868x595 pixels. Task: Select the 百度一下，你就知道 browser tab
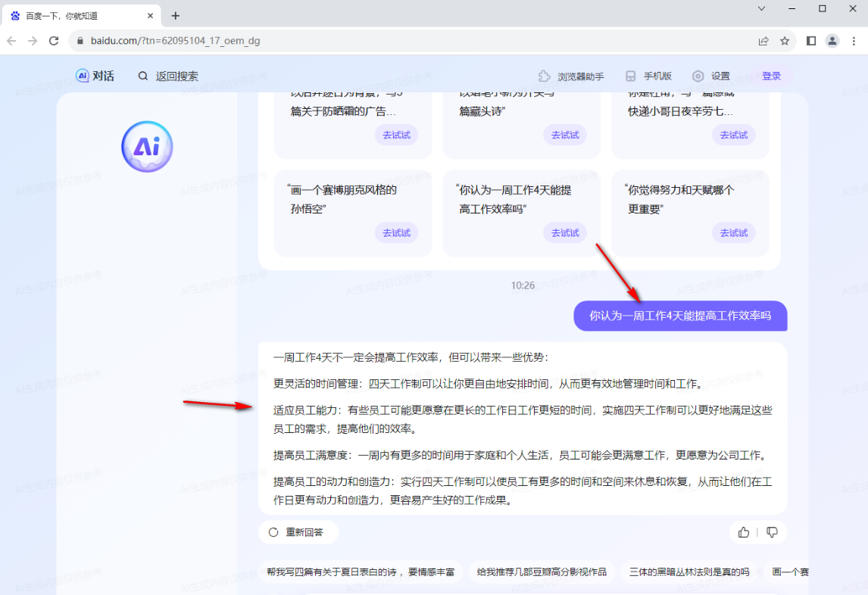pyautogui.click(x=81, y=16)
